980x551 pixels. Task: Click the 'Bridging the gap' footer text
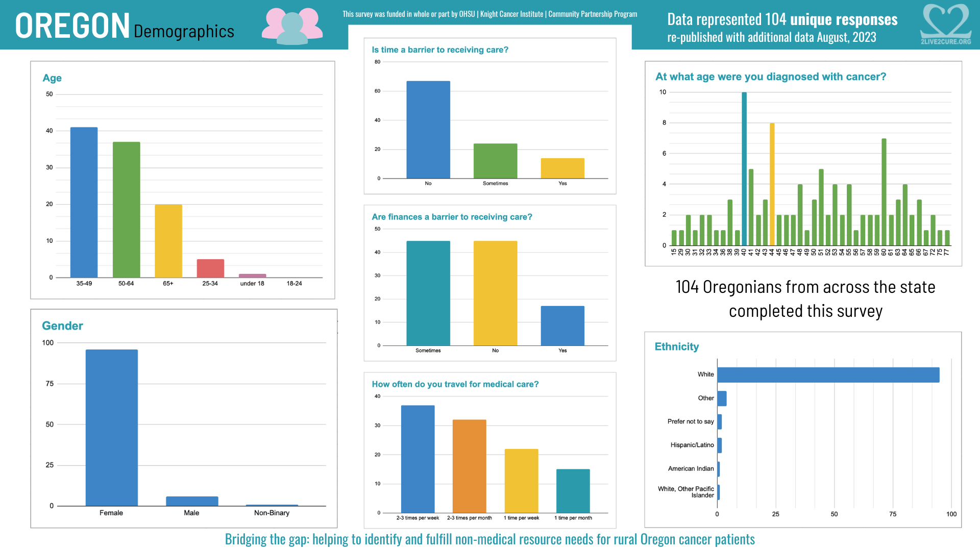(x=489, y=539)
